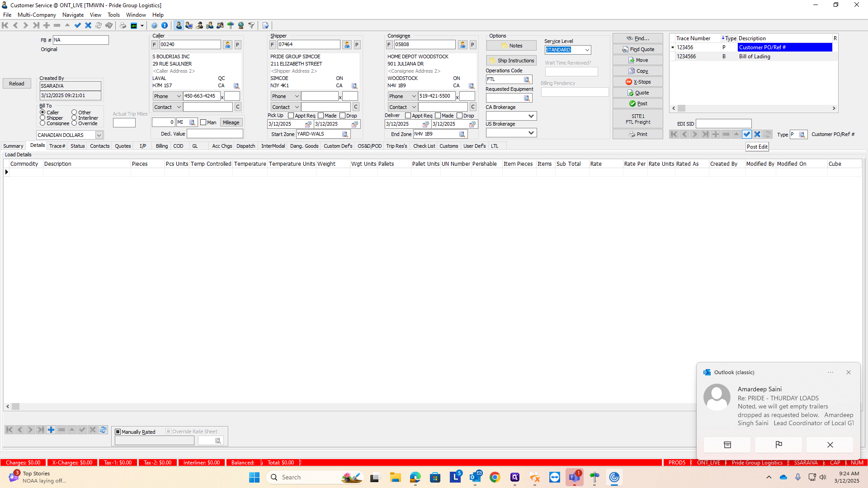Viewport: 868px width, 488px height.
Task: Click the blue X cancel icon in toolbar
Action: point(88,25)
